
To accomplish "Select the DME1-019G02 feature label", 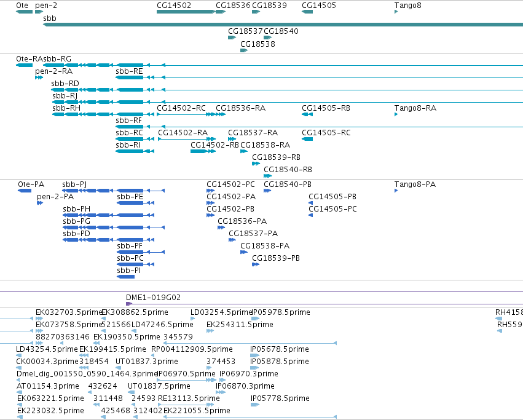I will pyautogui.click(x=153, y=298).
